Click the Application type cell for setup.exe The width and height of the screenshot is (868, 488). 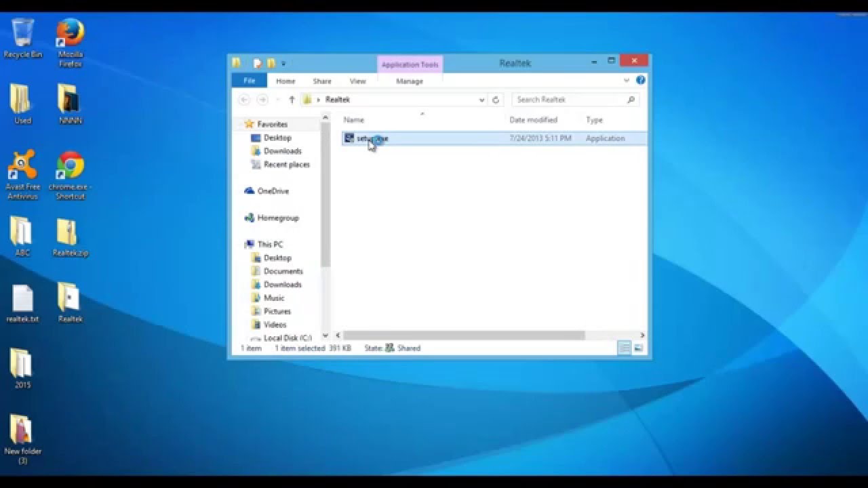(605, 138)
